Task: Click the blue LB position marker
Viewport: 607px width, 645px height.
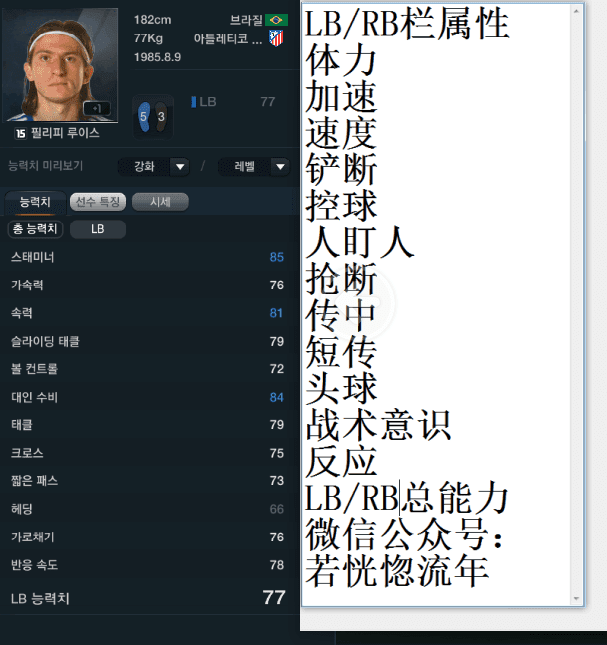Action: tap(193, 102)
